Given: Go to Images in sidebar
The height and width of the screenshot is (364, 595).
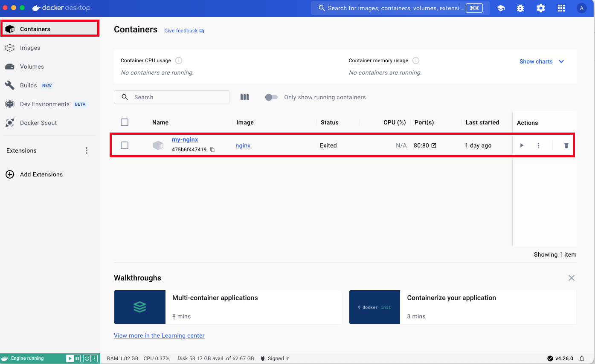Looking at the screenshot, I should pos(50,48).
